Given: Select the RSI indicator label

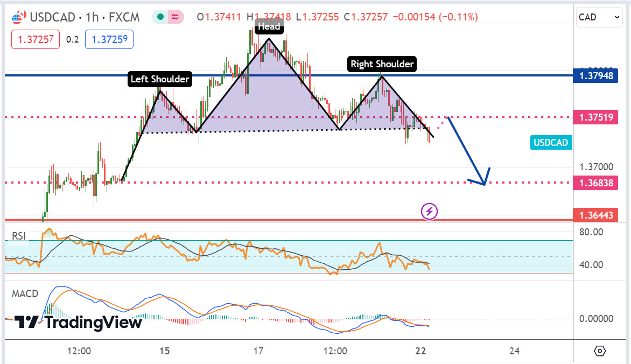Looking at the screenshot, I should point(19,236).
